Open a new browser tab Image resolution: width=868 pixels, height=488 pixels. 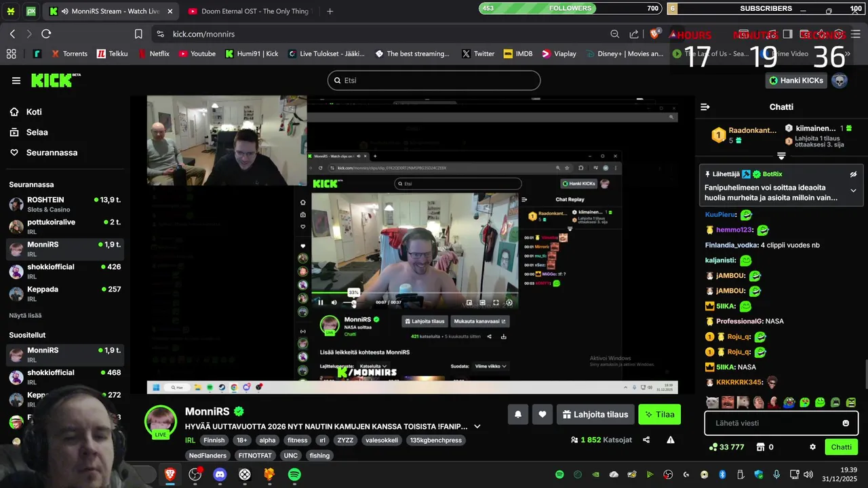(330, 11)
